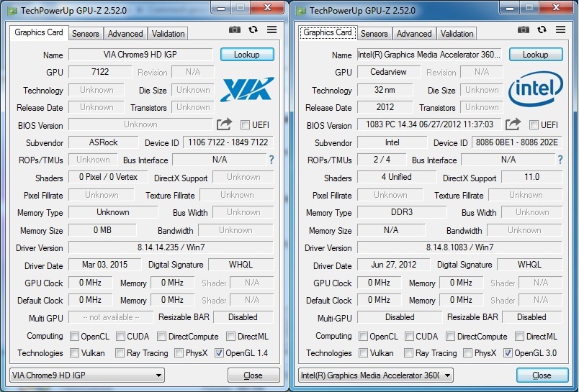Toggle Vulkan checkbox in Intel window
This screenshot has width=579, height=392.
click(364, 353)
